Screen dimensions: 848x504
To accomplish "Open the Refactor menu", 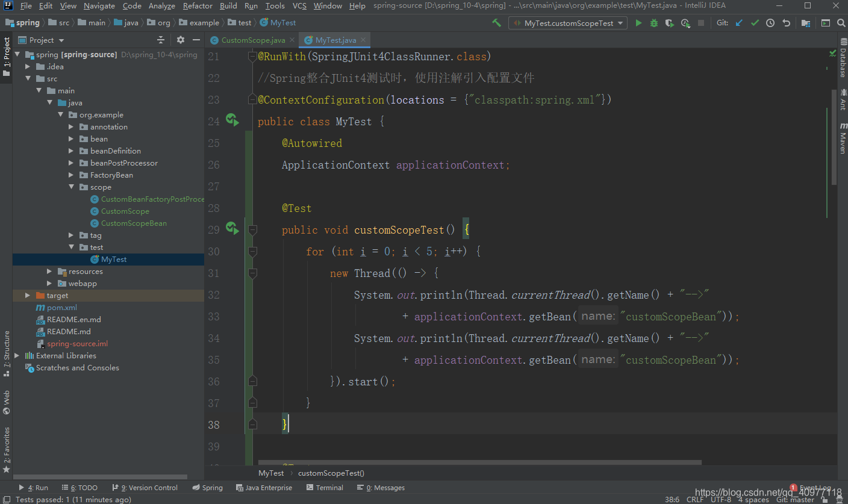I will pos(198,5).
